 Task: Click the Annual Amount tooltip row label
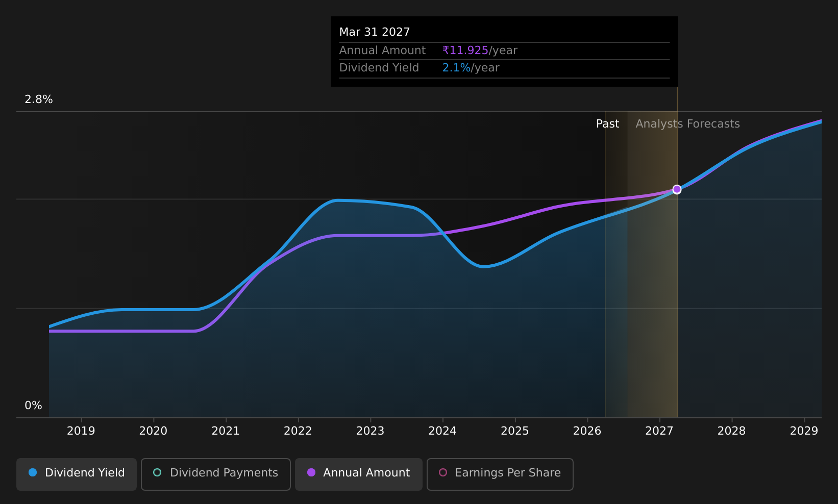tap(382, 51)
